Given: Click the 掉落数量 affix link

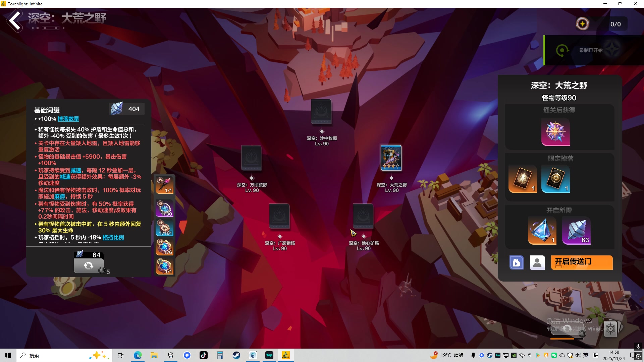Looking at the screenshot, I should pos(68,119).
